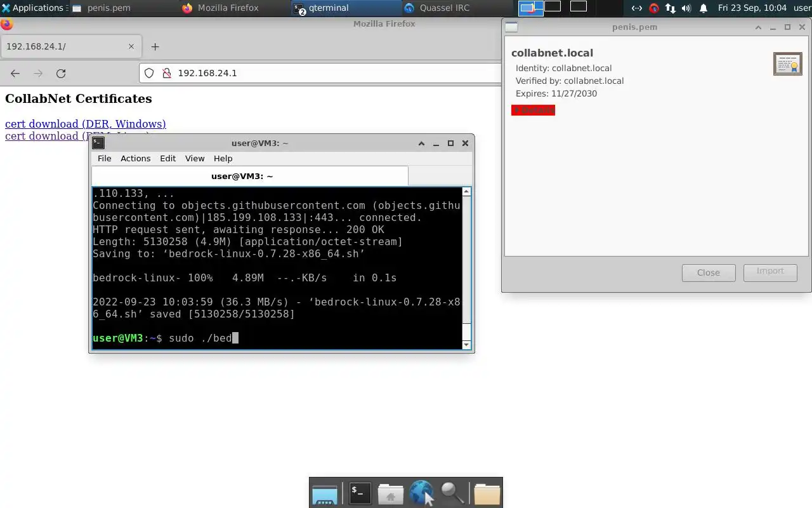
Task: Select the user@VM3: ~ terminal tab
Action: click(250, 176)
